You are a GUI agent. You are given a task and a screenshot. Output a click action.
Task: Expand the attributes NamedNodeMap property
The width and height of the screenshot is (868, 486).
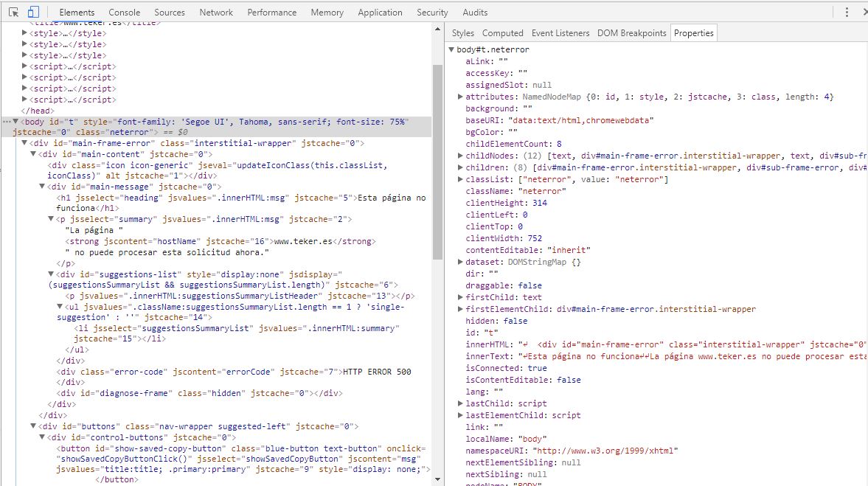[x=460, y=97]
